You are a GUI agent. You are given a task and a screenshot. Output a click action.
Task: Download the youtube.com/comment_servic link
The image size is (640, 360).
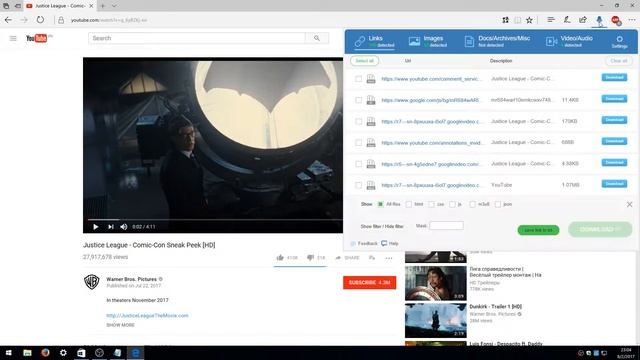[614, 77]
